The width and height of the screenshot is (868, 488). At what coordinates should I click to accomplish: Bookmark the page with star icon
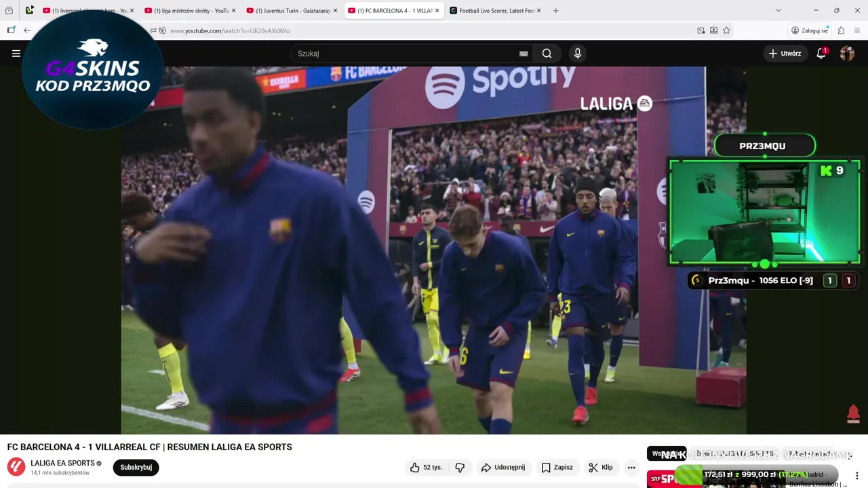tap(726, 30)
